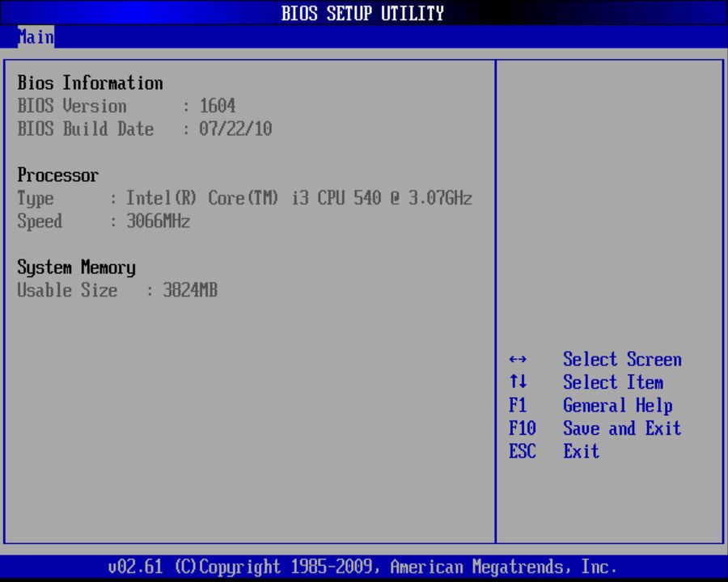Select the Intel Core i3 CPU type value

coord(299,199)
